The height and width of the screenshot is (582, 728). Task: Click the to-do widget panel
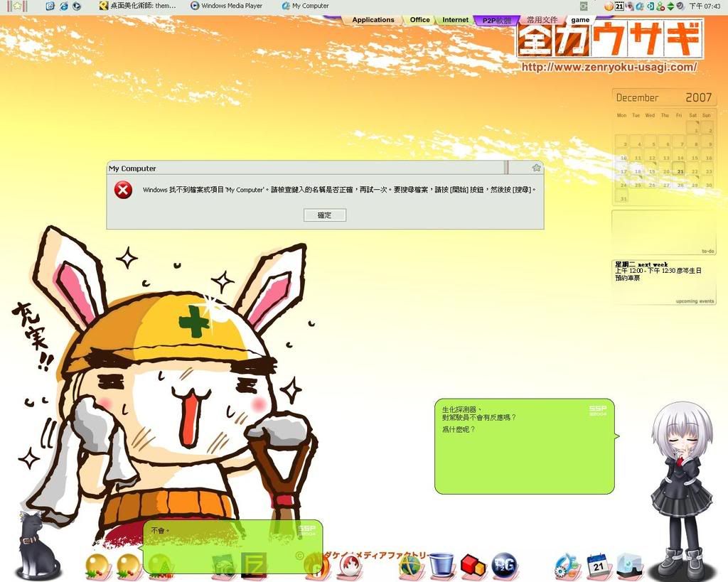tap(663, 232)
